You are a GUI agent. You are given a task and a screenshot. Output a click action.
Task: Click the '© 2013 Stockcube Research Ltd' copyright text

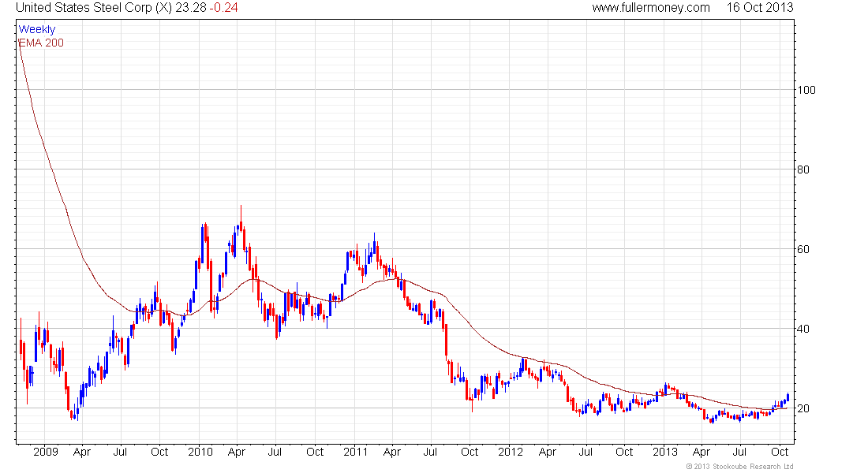pyautogui.click(x=739, y=467)
